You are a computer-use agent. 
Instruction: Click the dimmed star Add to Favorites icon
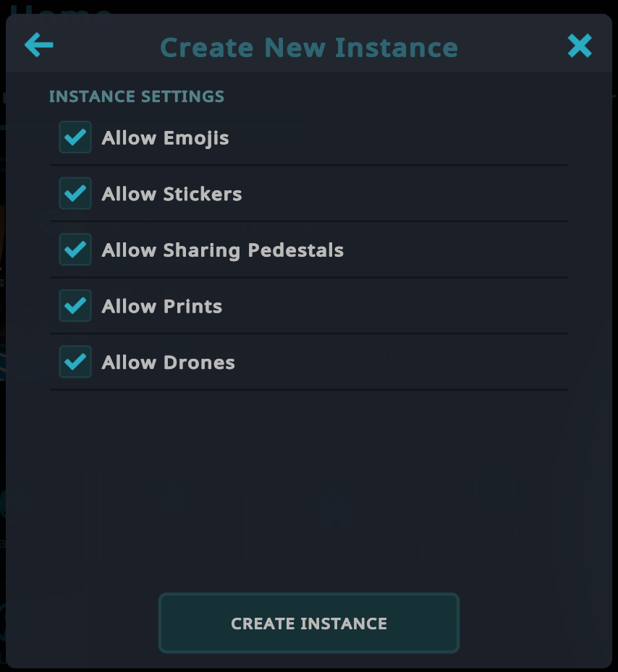point(173,499)
